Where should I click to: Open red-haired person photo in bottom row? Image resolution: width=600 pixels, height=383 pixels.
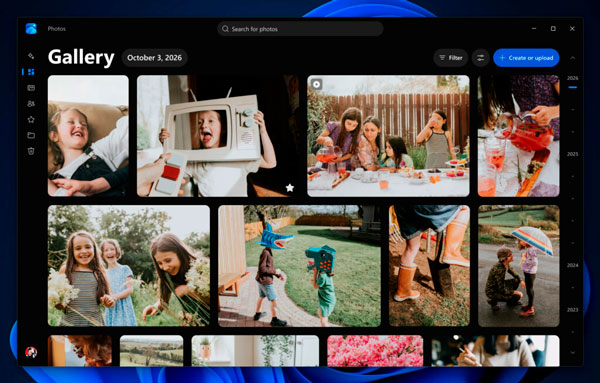80,351
